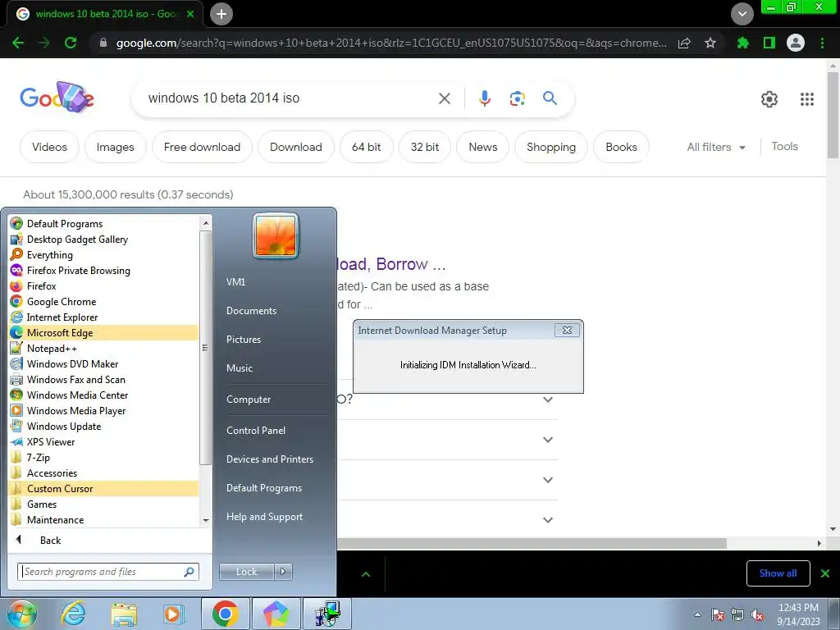Open Windows Explorer folder on taskbar
The width and height of the screenshot is (840, 630).
(124, 614)
